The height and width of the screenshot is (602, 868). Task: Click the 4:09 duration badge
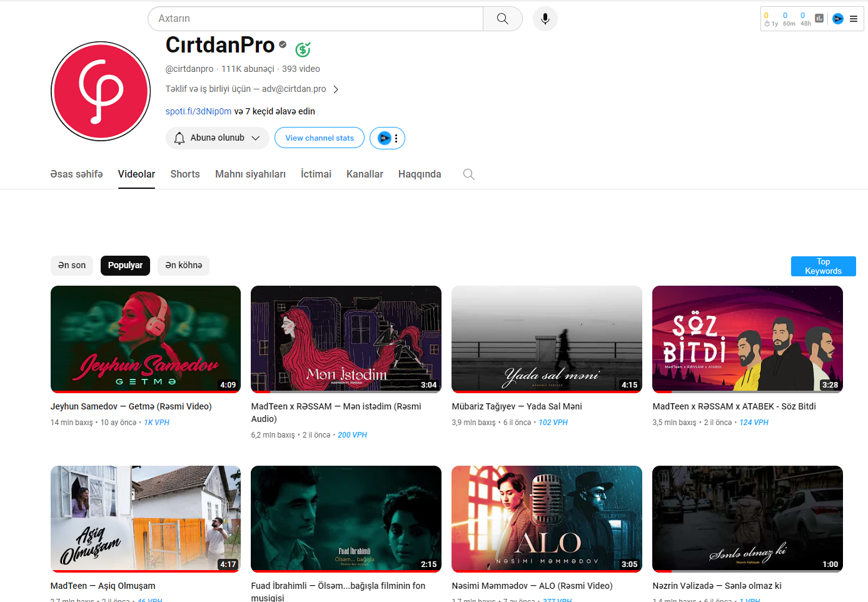coord(228,385)
